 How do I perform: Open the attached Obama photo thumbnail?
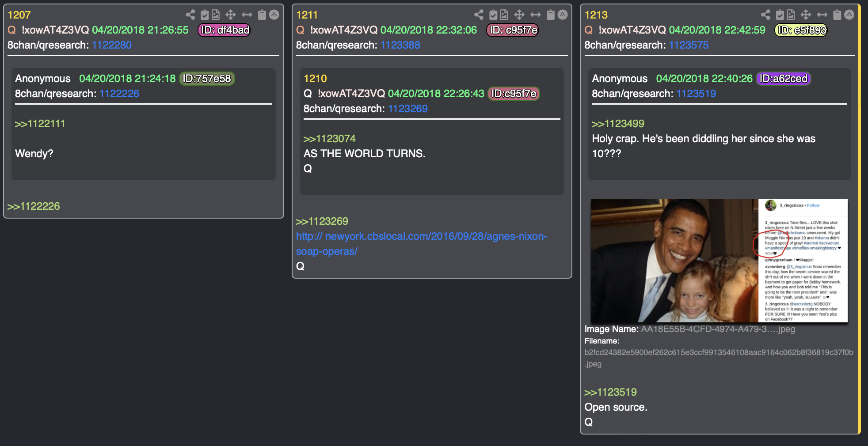(719, 261)
